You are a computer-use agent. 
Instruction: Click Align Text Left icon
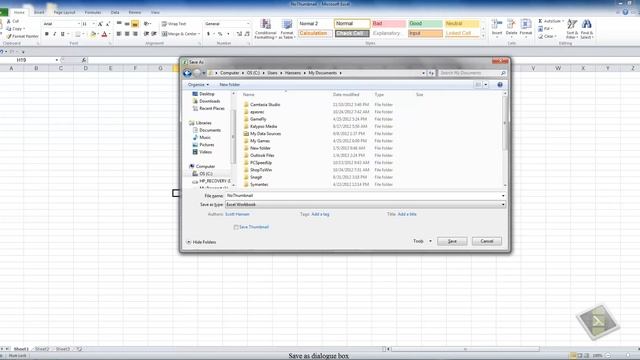click(x=119, y=34)
